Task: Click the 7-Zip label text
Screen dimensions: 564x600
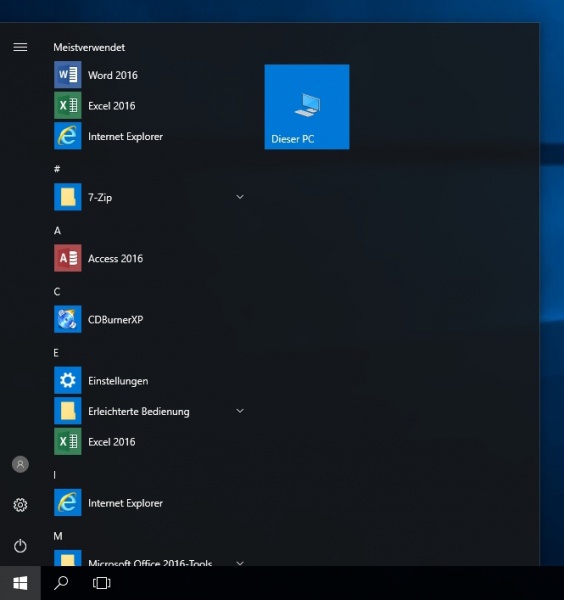Action: tap(100, 197)
